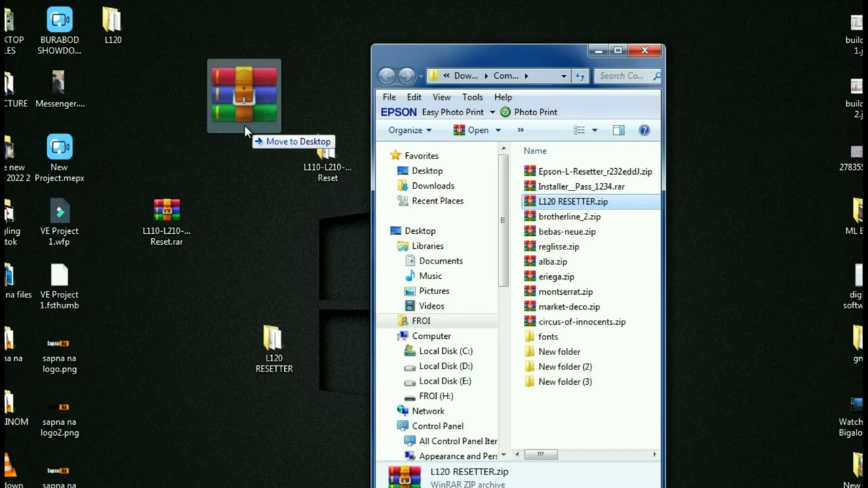
Task: Open BURABOD SHOWDO... desktop shortcut
Action: (x=59, y=31)
